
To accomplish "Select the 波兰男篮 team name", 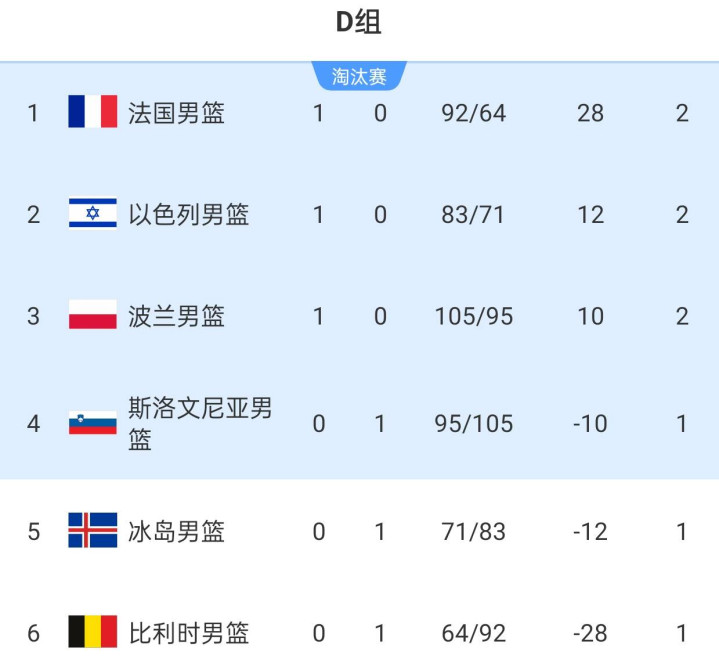I will coord(176,316).
